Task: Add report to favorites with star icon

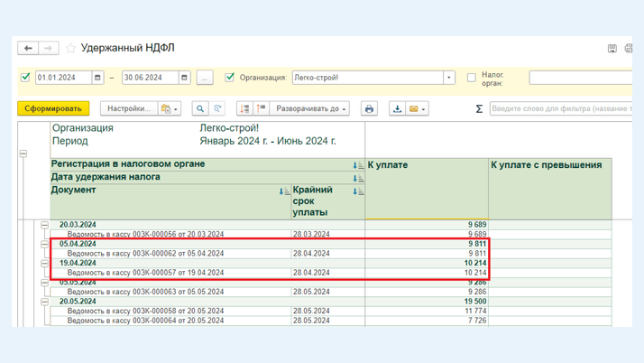Action: 70,49
